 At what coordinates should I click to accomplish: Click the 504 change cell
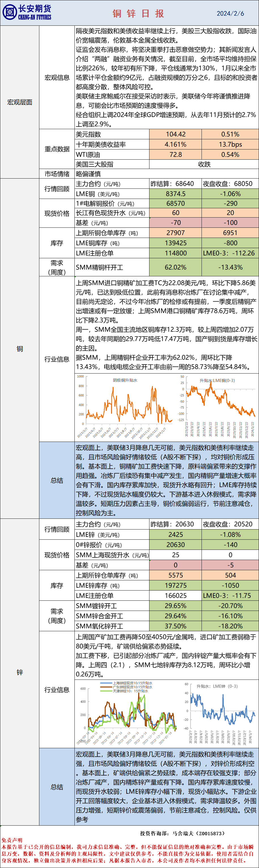click(230, 575)
